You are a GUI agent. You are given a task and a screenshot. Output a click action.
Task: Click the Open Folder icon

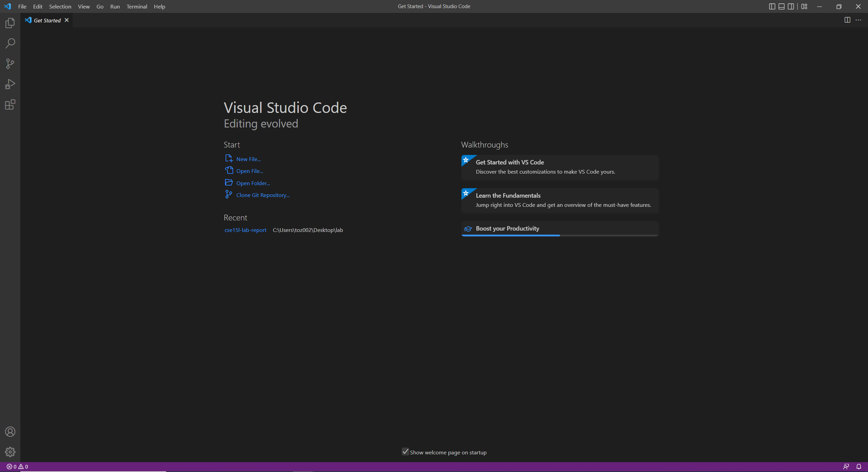click(229, 182)
